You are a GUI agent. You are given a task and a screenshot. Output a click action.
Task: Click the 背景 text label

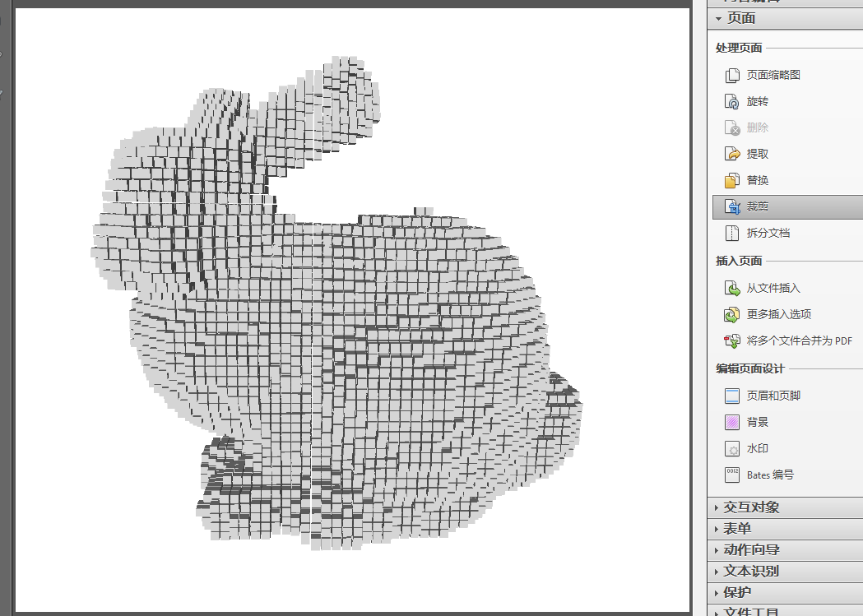(758, 422)
